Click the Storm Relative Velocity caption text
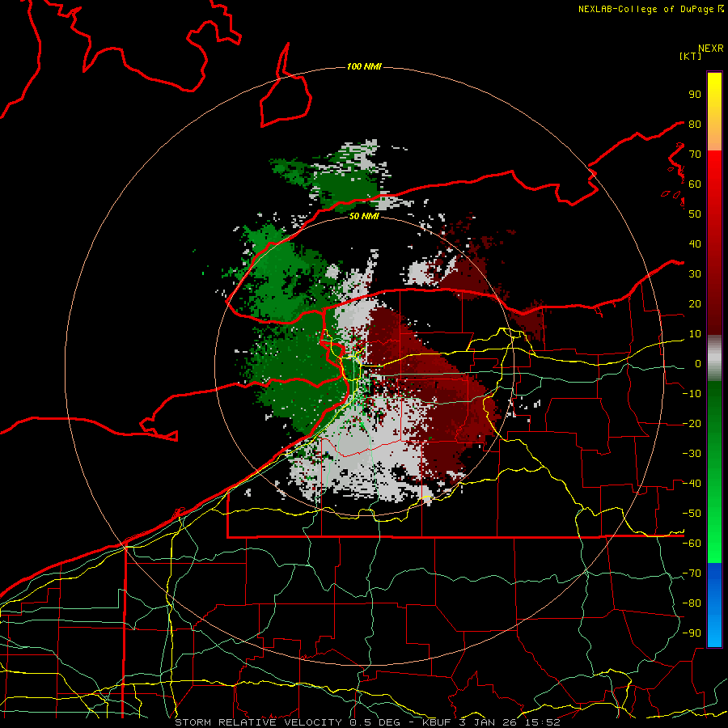 click(367, 722)
